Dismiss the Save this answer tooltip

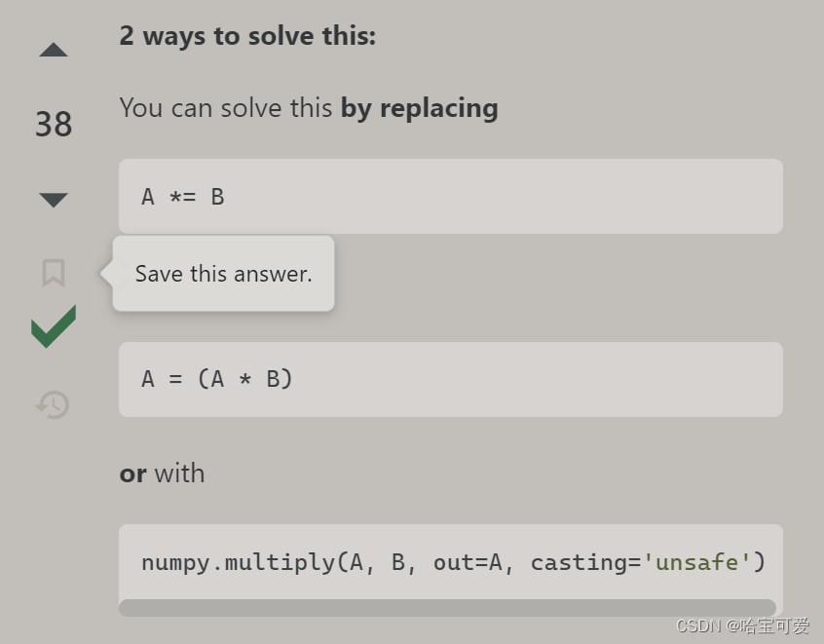pos(222,274)
